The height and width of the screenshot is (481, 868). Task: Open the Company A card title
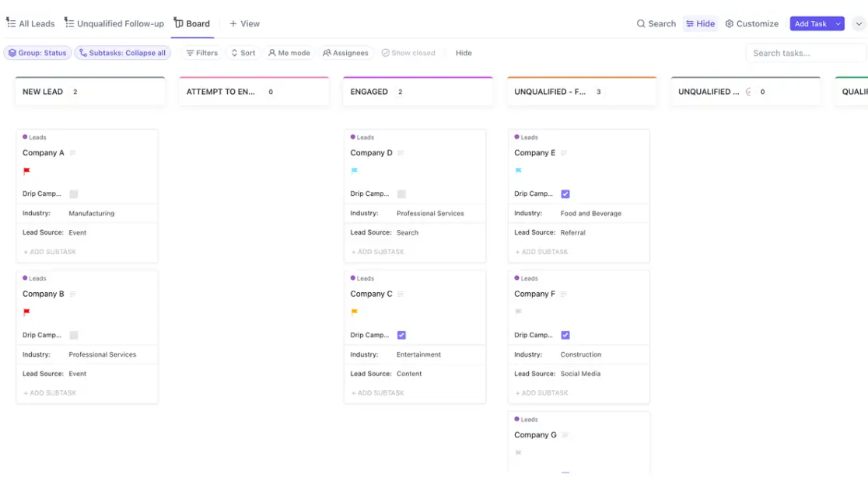(x=44, y=152)
